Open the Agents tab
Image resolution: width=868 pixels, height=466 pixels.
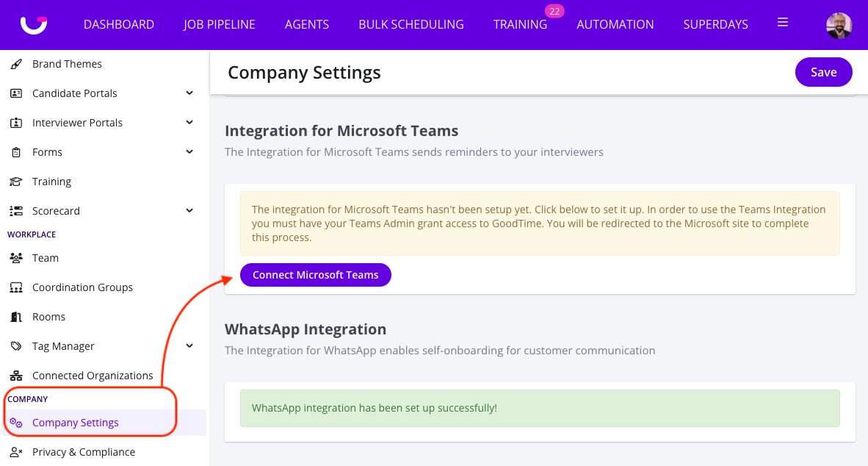point(307,25)
